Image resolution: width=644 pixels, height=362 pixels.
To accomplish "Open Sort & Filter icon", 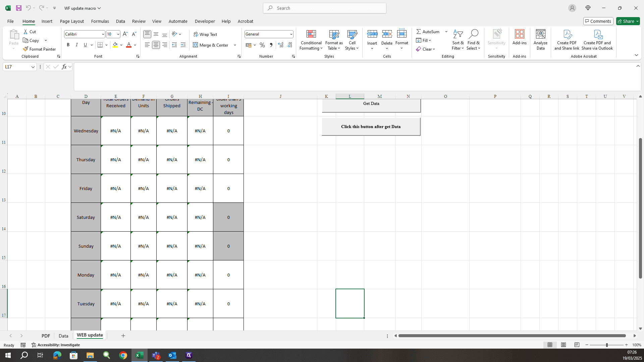I will point(458,34).
